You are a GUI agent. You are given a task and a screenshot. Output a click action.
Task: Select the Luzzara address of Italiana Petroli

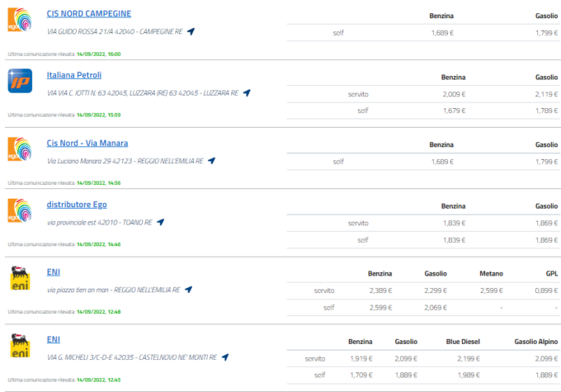(143, 93)
